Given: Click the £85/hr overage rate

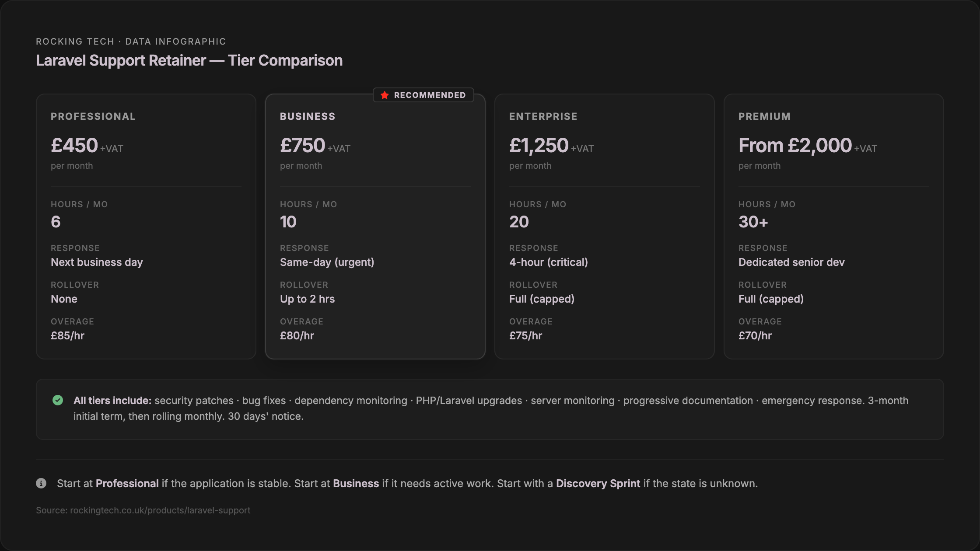Looking at the screenshot, I should [x=67, y=335].
